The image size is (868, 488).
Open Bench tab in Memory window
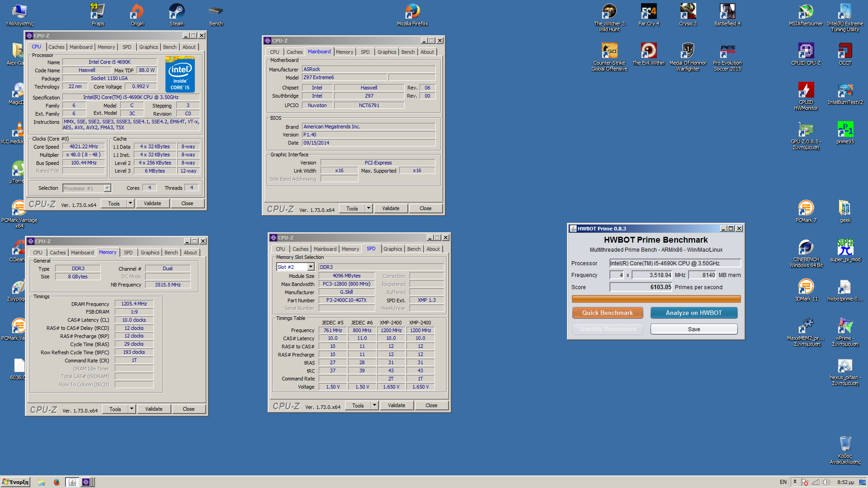pos(171,253)
